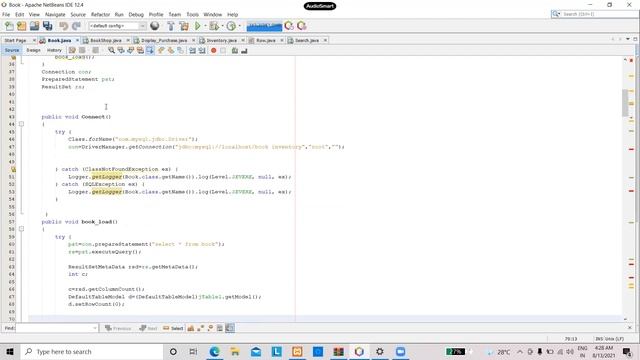
Task: Open the Refactor menu
Action: point(100,14)
